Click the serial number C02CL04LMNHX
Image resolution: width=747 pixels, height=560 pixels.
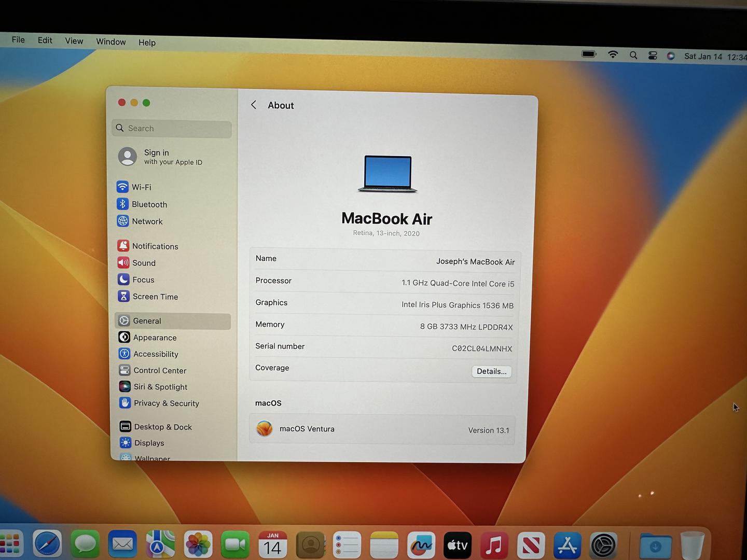point(482,348)
